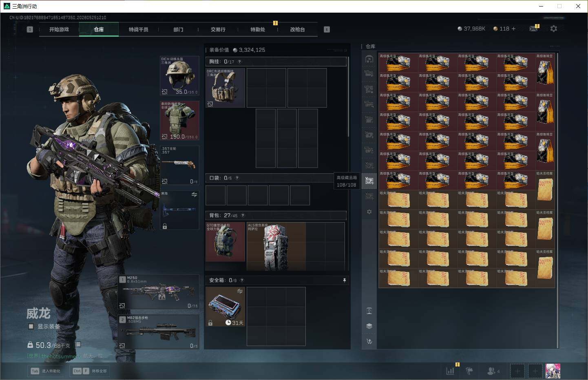Select bottom-left 哈夫克档案 folder in warehouse grid

point(398,278)
